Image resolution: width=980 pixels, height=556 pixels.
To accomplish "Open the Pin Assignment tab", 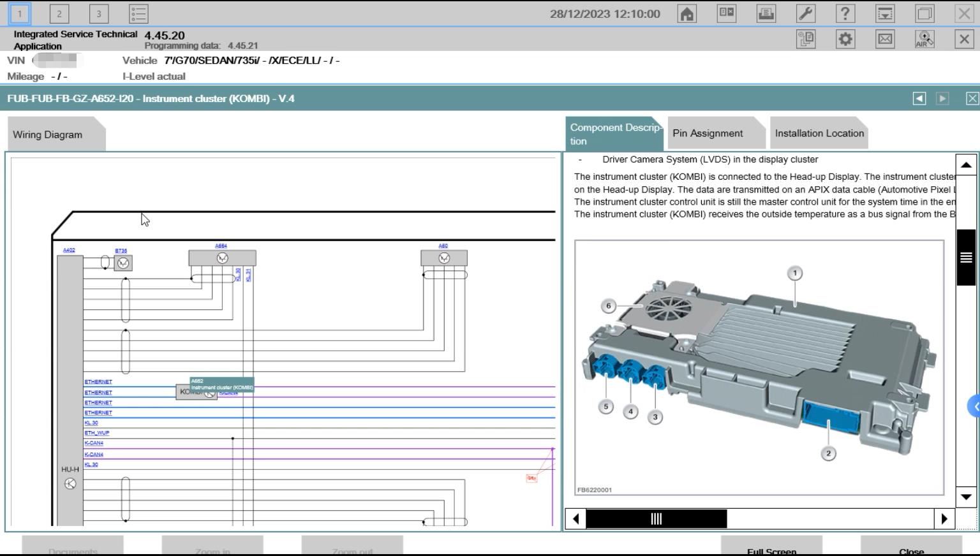I will coord(716,133).
